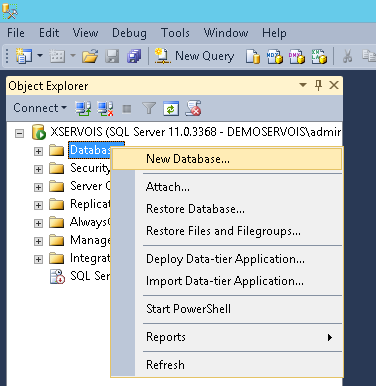Click the Object Explorer refresh icon
The width and height of the screenshot is (376, 386).
(x=171, y=108)
